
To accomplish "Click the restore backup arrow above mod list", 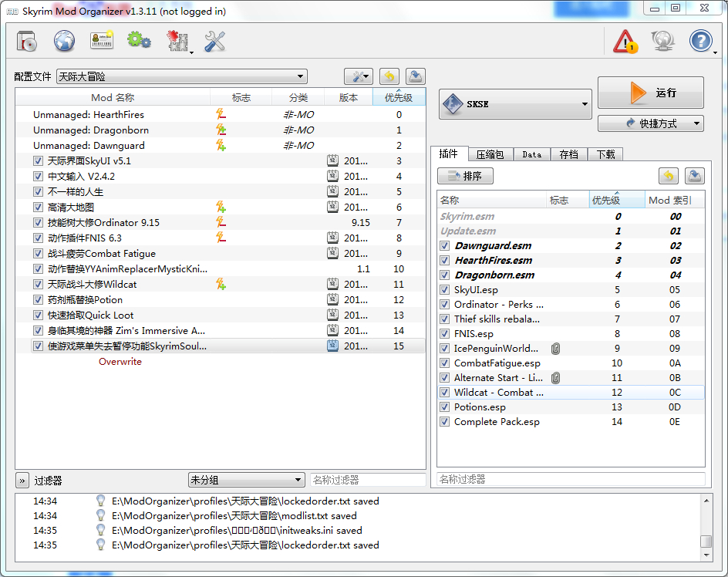I will [x=389, y=76].
